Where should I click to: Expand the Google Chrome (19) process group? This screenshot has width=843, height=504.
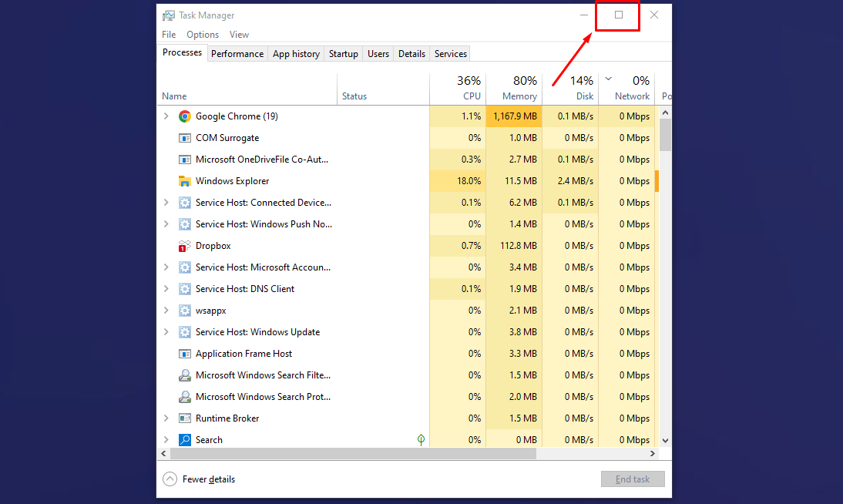pyautogui.click(x=166, y=116)
